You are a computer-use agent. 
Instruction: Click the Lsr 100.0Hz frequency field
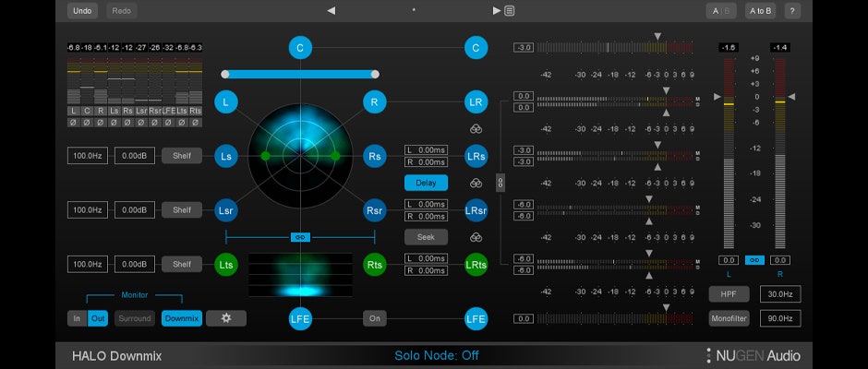87,210
